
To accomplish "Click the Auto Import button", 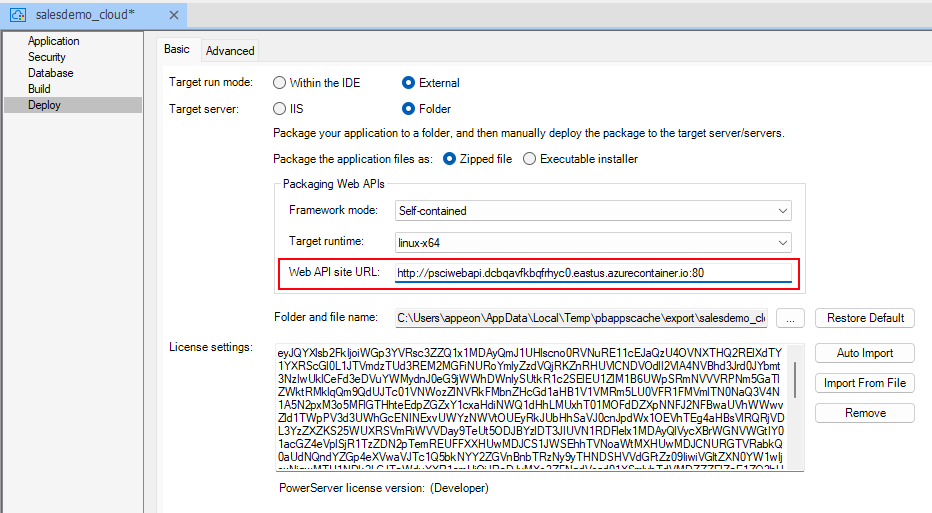I will (865, 353).
